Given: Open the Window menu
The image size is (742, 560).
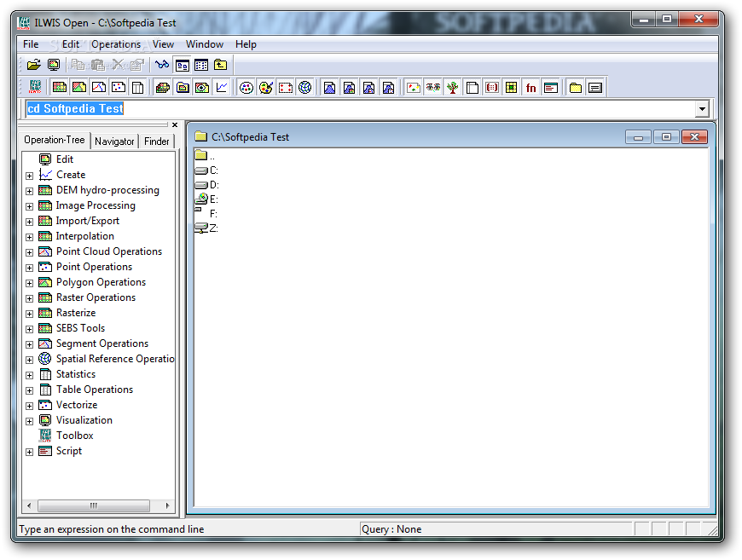Looking at the screenshot, I should pos(205,44).
